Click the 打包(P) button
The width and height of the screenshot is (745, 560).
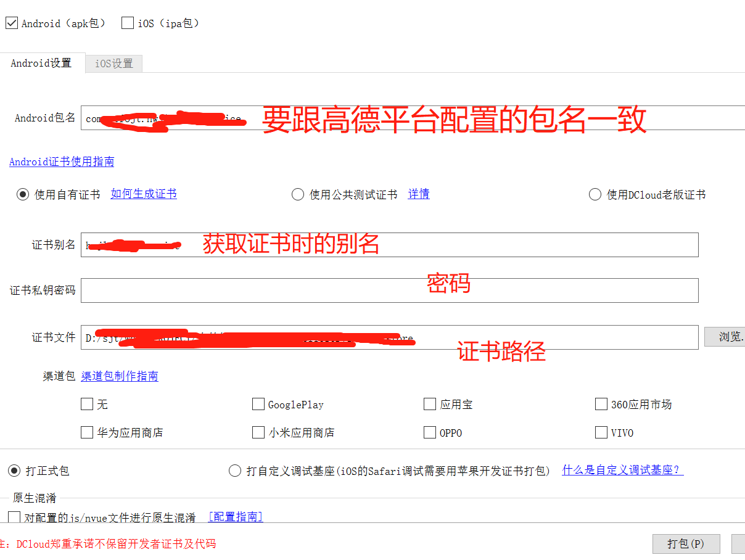(x=686, y=544)
